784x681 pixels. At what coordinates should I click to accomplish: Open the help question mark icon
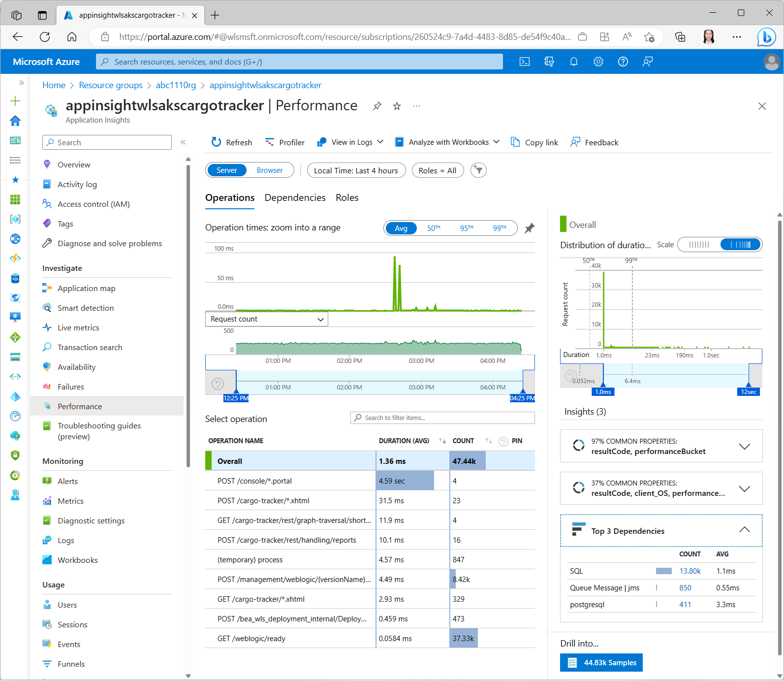point(623,62)
